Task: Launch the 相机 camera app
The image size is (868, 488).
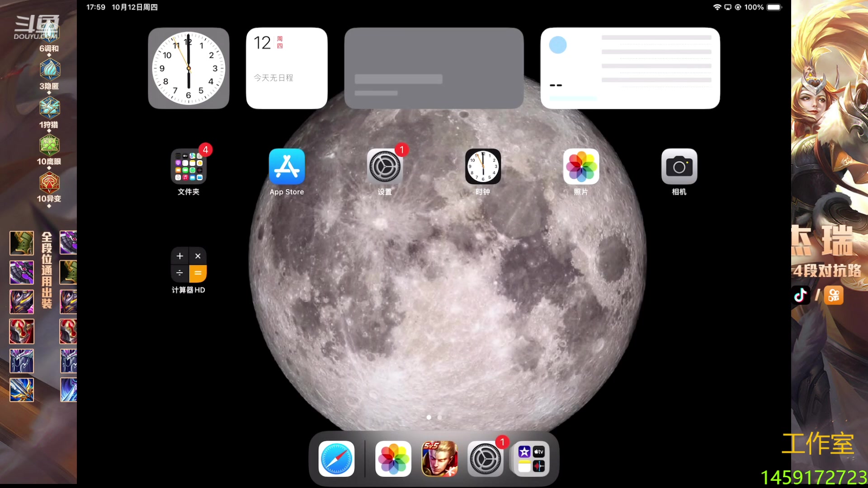Action: click(679, 166)
